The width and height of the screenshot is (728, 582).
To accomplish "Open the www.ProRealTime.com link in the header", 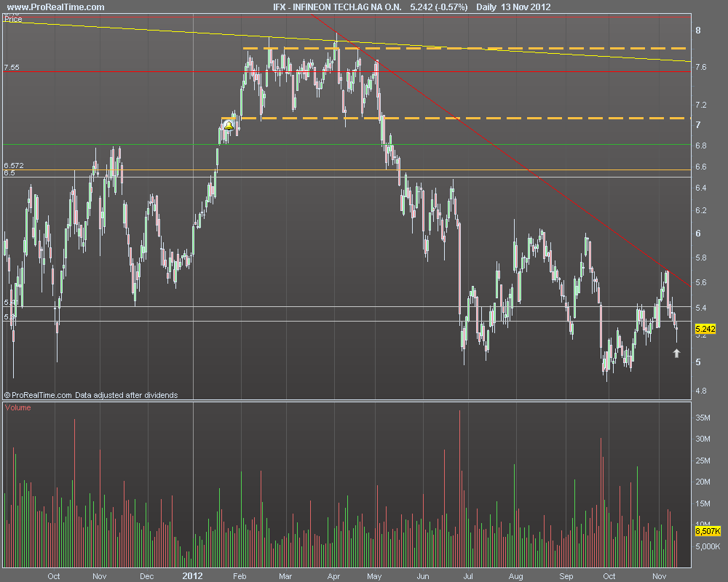I will pos(56,7).
